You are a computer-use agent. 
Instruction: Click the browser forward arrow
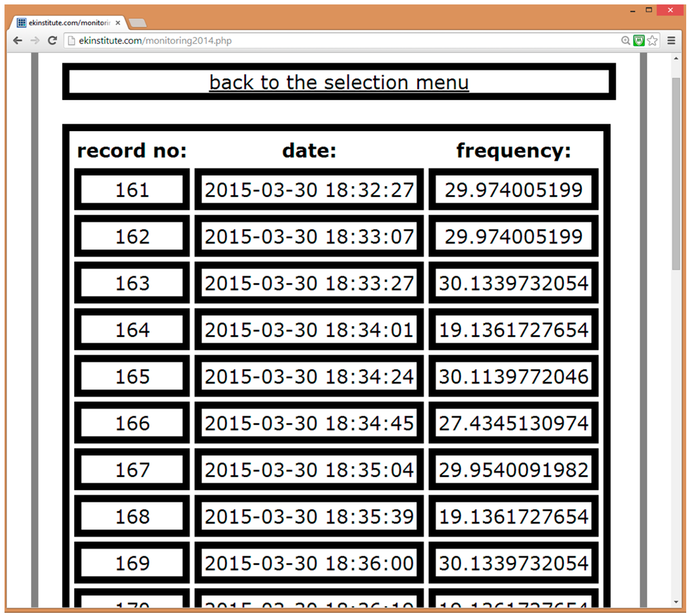coord(35,41)
